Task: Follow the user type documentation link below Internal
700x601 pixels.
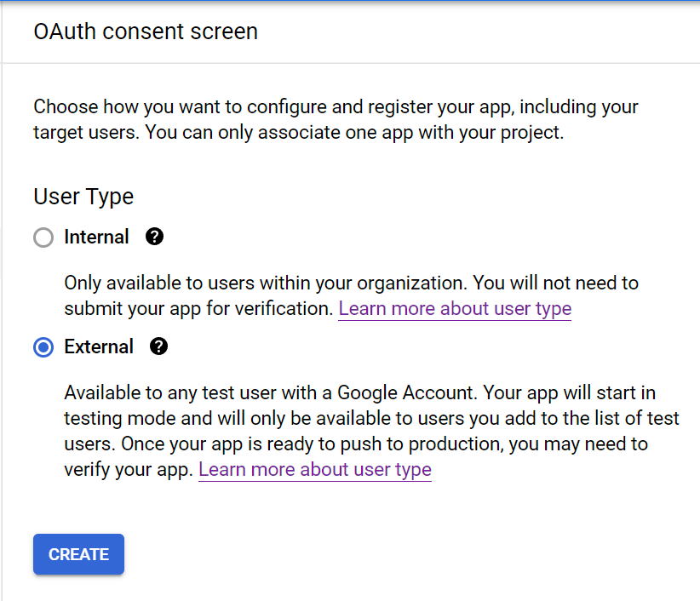Action: (x=454, y=308)
